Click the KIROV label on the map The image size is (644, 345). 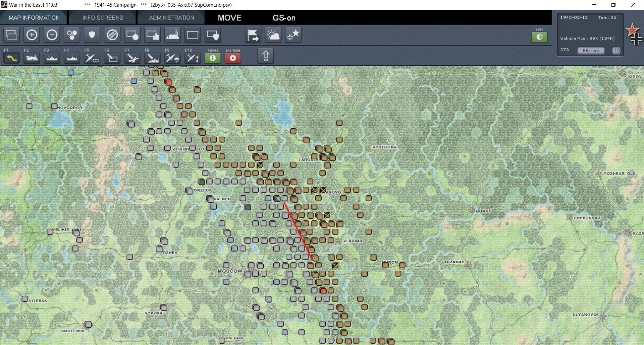coord(635,77)
